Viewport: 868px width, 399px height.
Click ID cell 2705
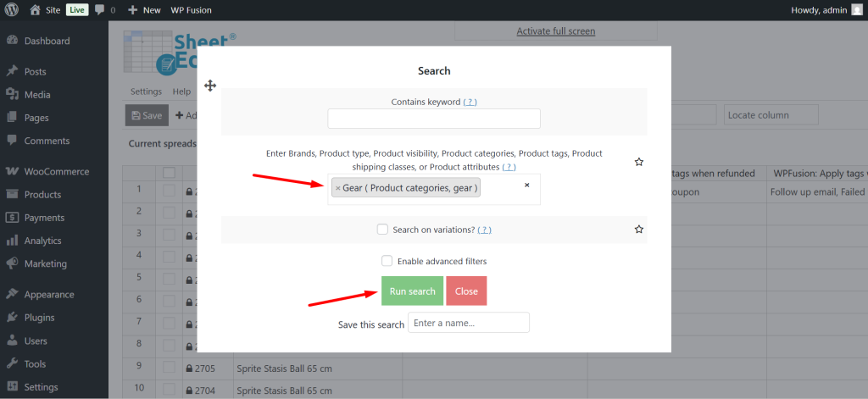tap(208, 369)
